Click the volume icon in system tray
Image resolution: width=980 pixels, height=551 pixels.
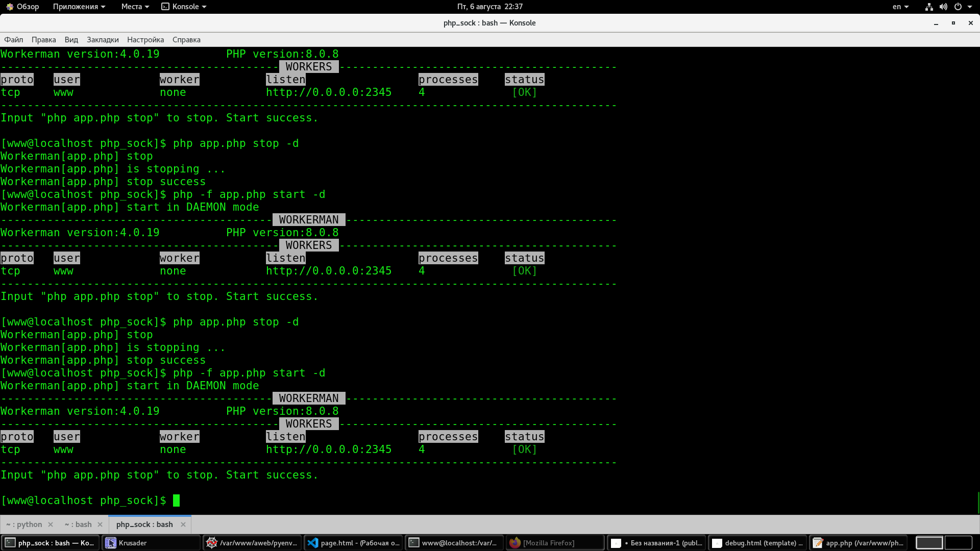(943, 7)
